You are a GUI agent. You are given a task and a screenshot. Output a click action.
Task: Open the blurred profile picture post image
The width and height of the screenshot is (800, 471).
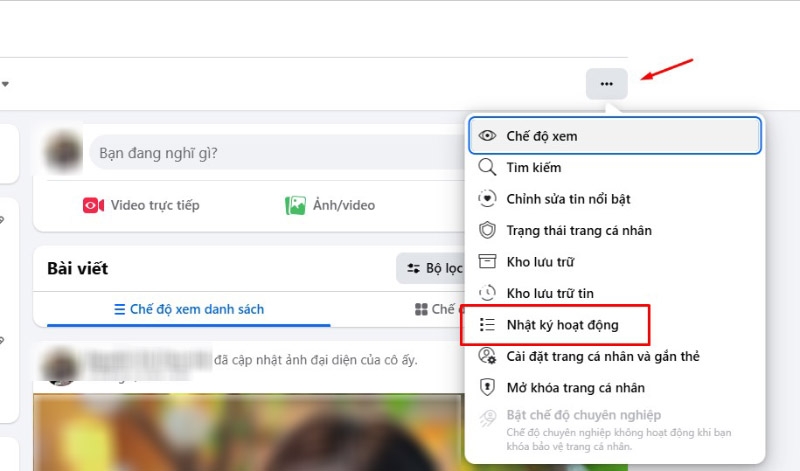248,432
